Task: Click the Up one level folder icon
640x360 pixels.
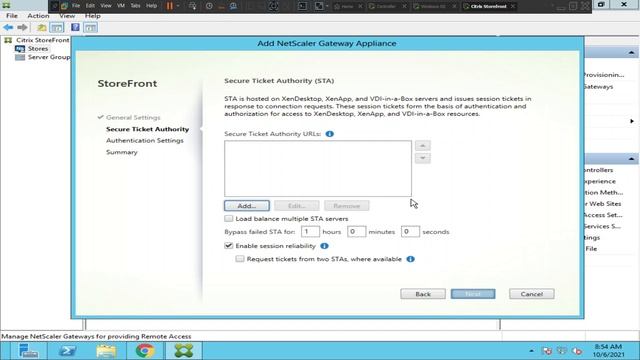Action: pyautogui.click(x=41, y=27)
